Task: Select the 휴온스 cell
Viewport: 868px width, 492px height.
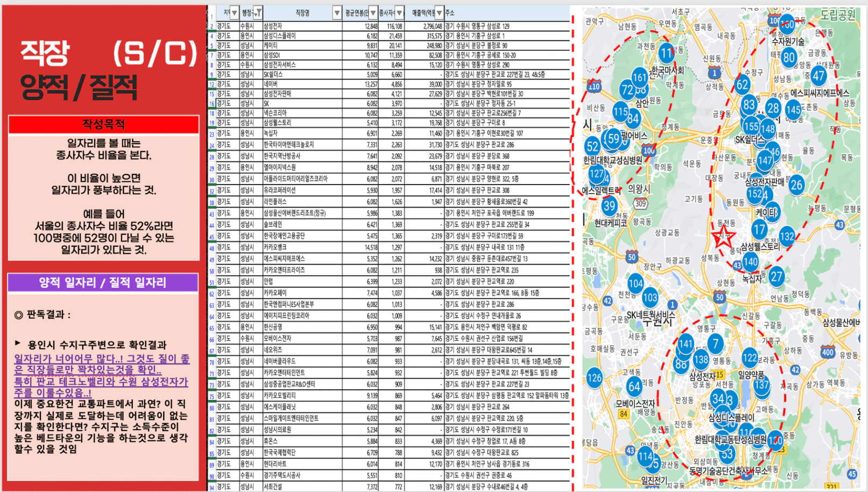Action: click(302, 441)
